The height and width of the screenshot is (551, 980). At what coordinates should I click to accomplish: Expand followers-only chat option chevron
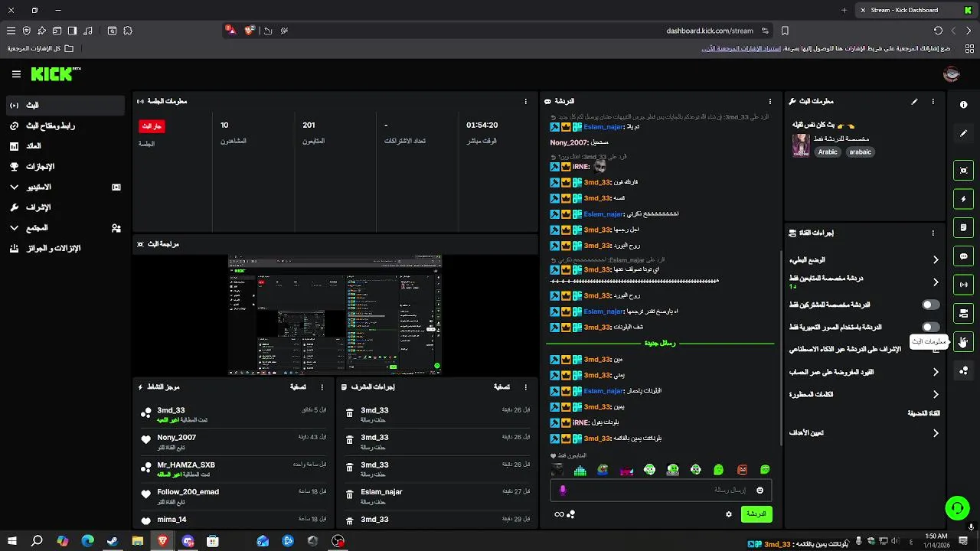935,282
